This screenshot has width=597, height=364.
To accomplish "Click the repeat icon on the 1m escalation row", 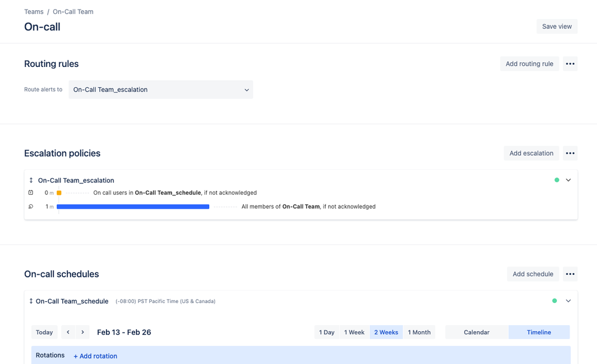I will point(30,206).
